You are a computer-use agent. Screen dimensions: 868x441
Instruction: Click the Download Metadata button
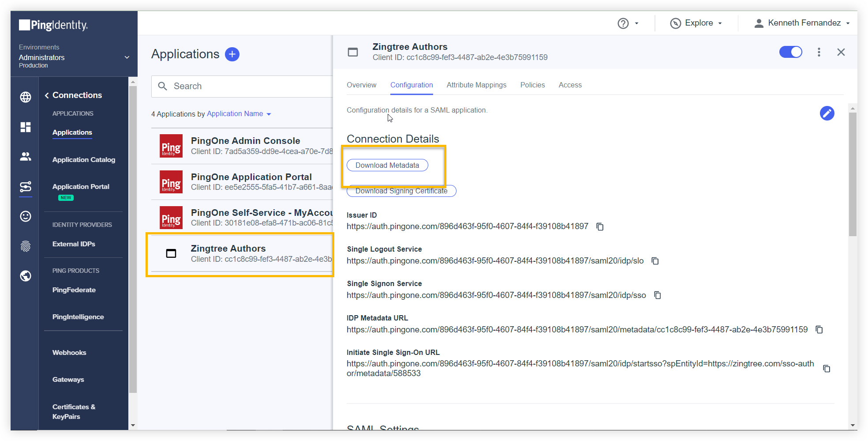tap(387, 165)
